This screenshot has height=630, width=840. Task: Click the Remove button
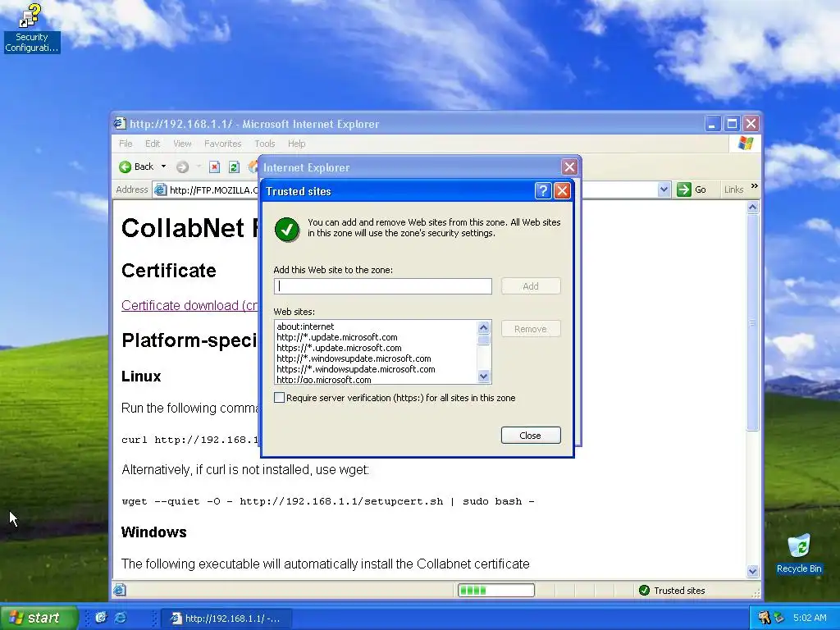(531, 329)
